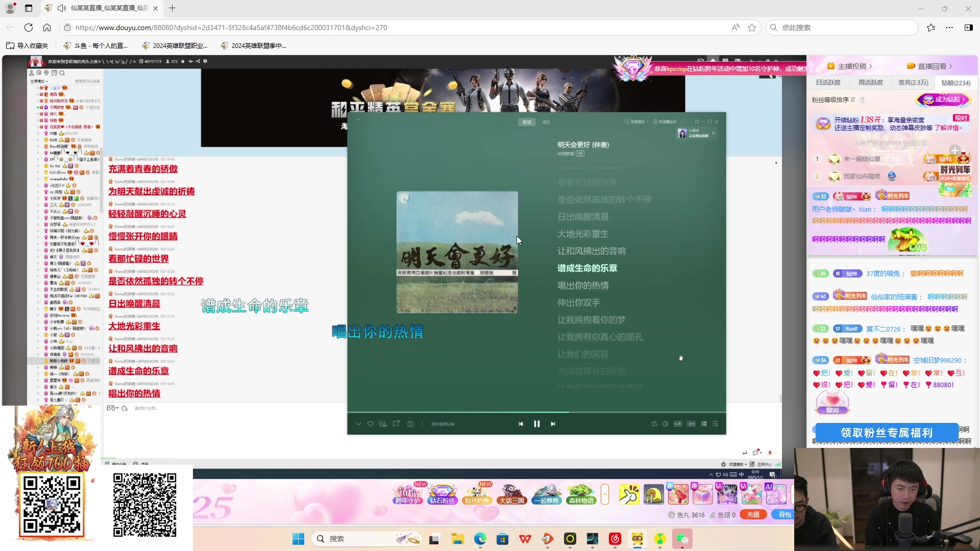Click 成为钻粉 button
This screenshot has width=980, height=551.
[944, 99]
